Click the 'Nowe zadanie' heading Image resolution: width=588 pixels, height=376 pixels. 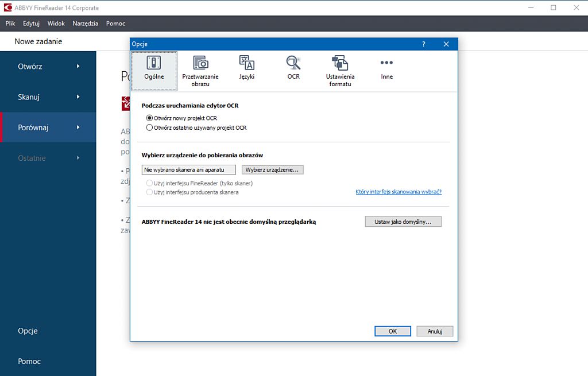(38, 41)
